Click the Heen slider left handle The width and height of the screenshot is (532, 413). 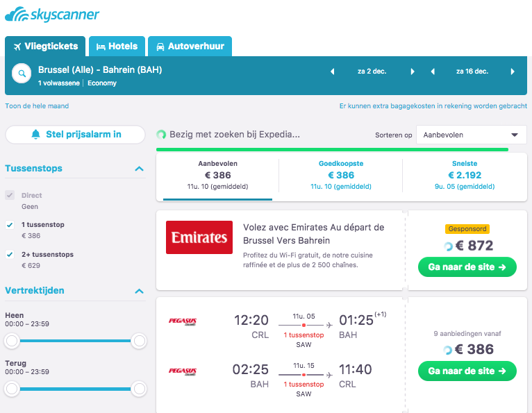[x=12, y=341]
